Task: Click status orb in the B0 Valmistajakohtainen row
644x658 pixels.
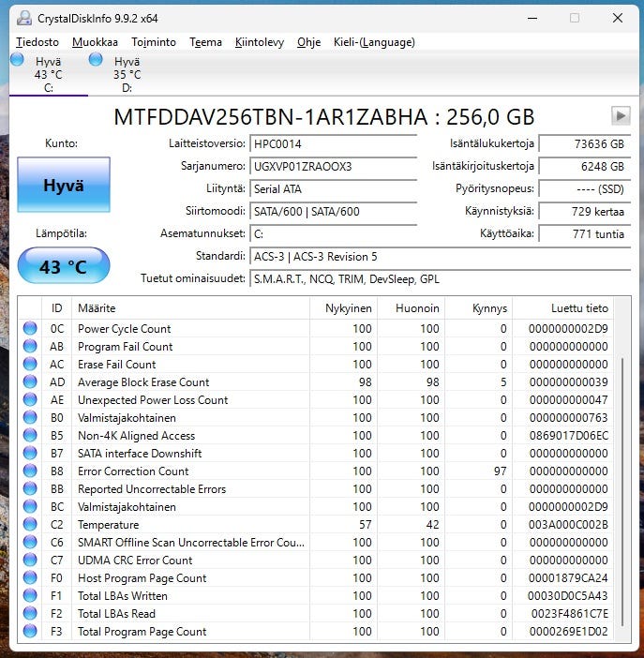Action: (x=30, y=417)
